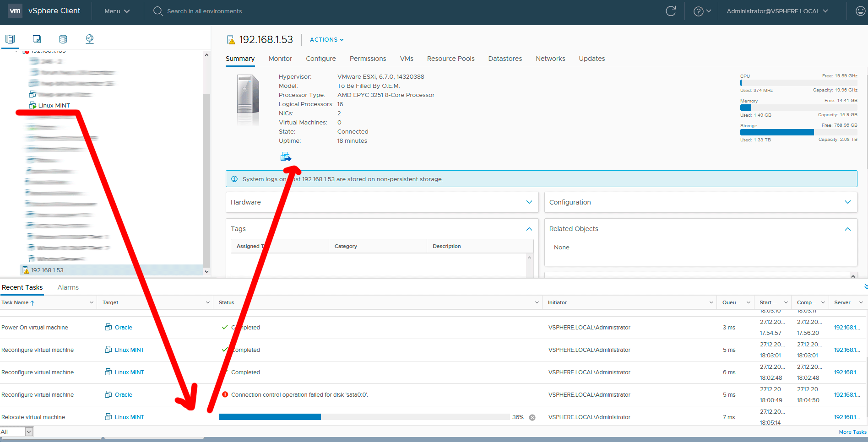Switch to the VMs tab
Viewport: 868px width, 442px height.
407,59
